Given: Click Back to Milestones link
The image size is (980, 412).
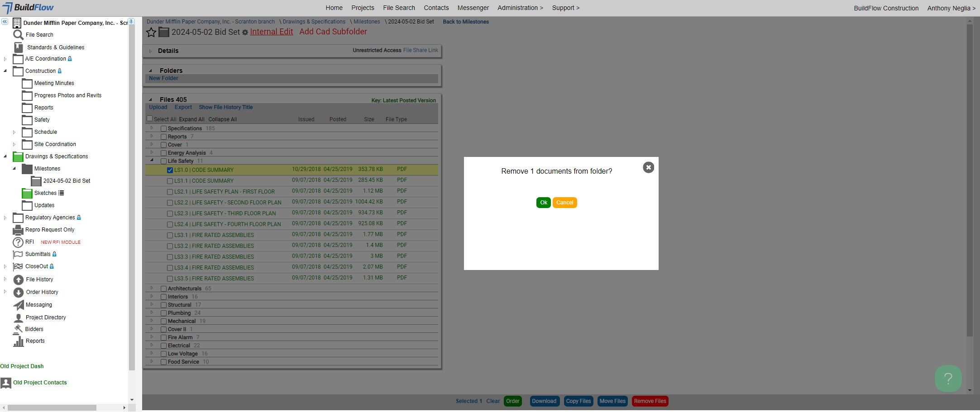Looking at the screenshot, I should click(466, 22).
